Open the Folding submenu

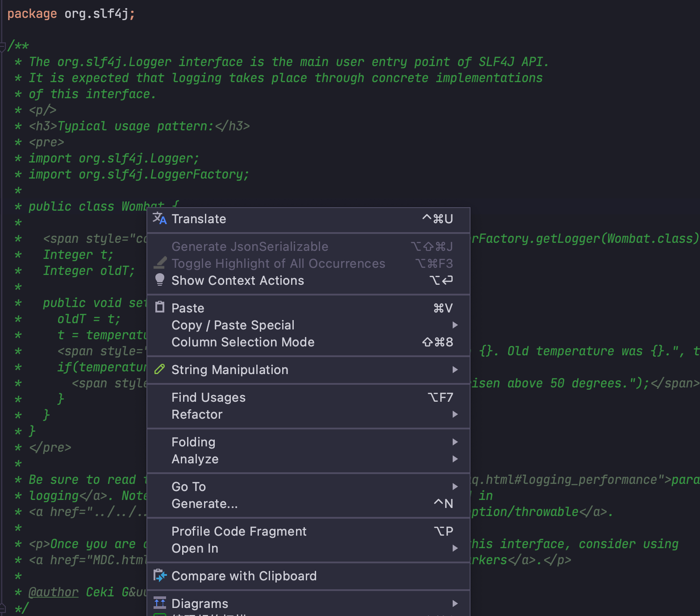[x=308, y=442]
